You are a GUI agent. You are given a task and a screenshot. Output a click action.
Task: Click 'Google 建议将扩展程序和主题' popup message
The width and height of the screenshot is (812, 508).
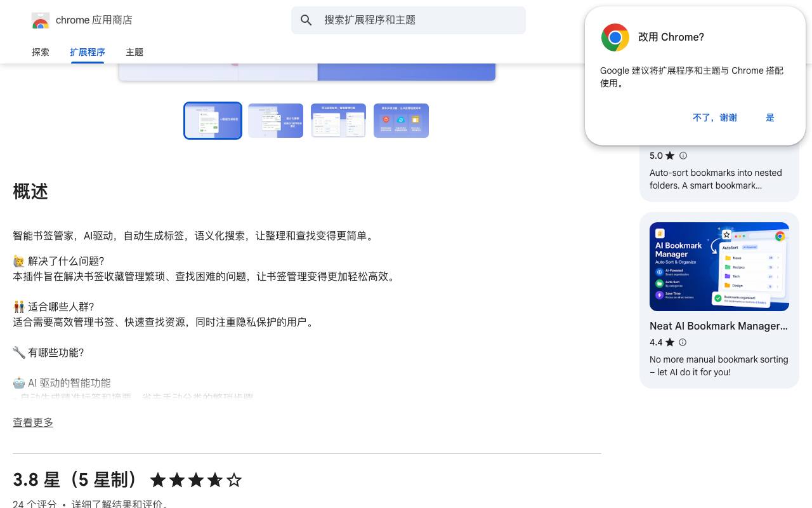(691, 77)
